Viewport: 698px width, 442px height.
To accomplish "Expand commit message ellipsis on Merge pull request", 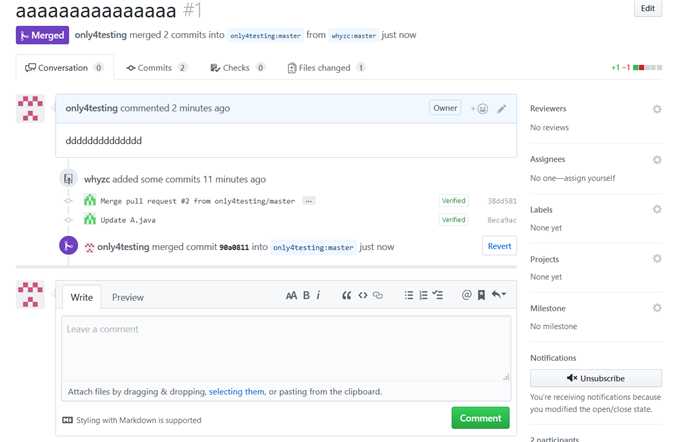I will (x=308, y=201).
